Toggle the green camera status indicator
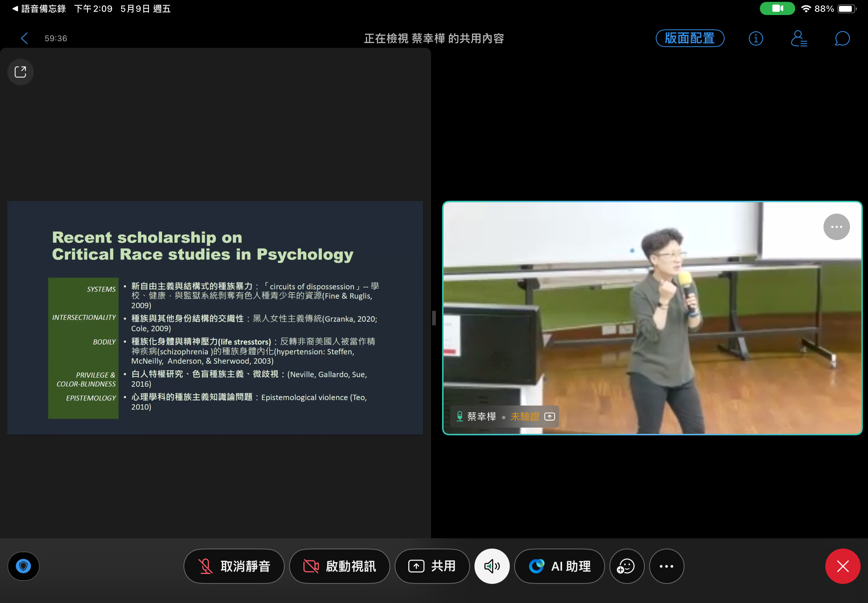 777,8
